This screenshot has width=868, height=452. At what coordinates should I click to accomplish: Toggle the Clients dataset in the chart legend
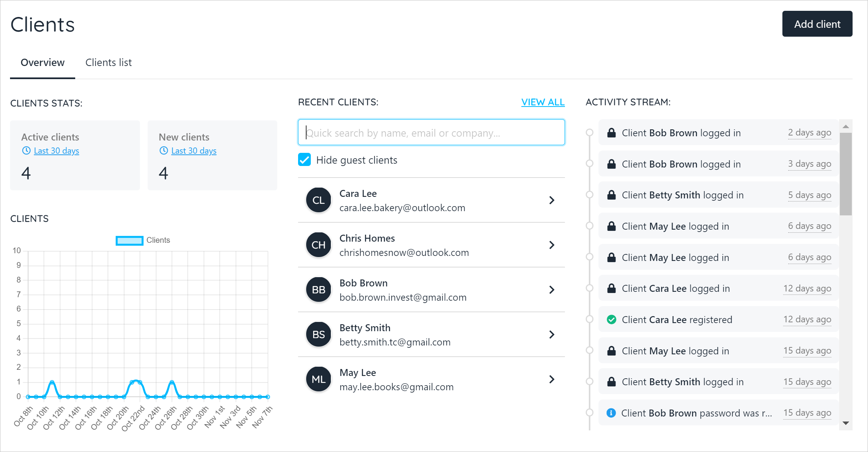coord(130,240)
